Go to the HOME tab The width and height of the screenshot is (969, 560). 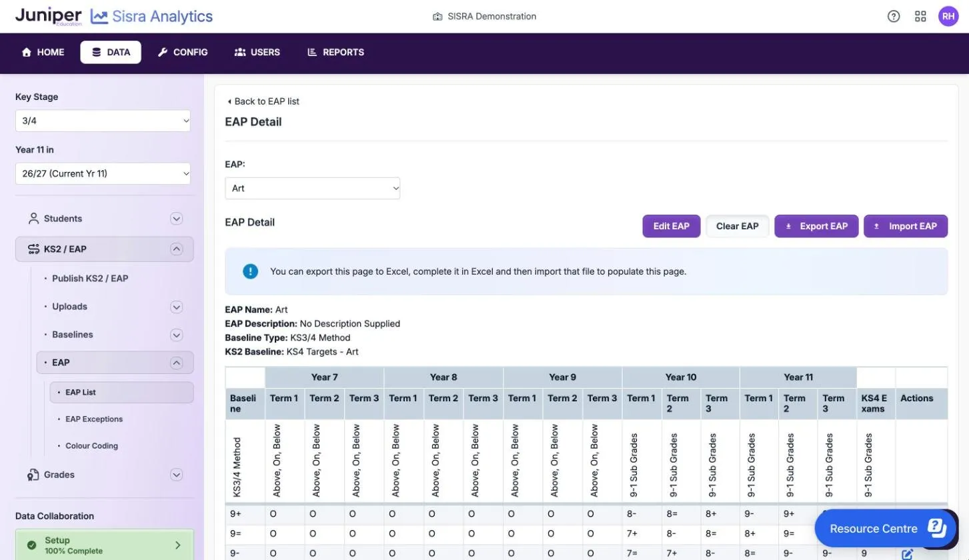43,52
